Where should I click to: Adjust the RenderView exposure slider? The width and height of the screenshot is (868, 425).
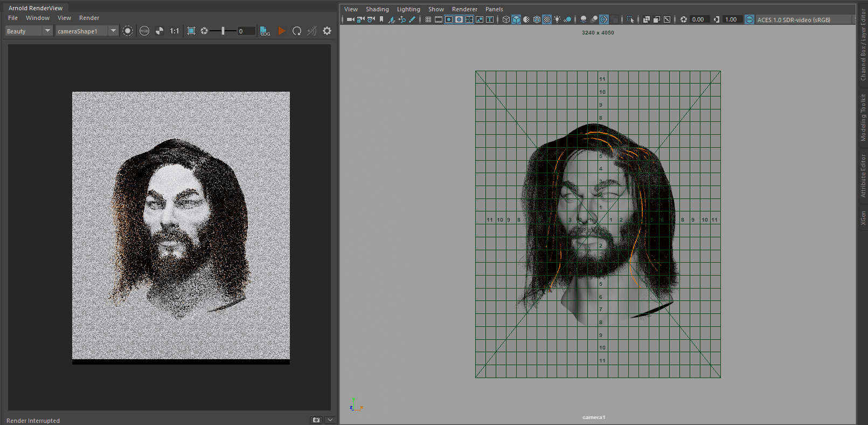pos(223,31)
